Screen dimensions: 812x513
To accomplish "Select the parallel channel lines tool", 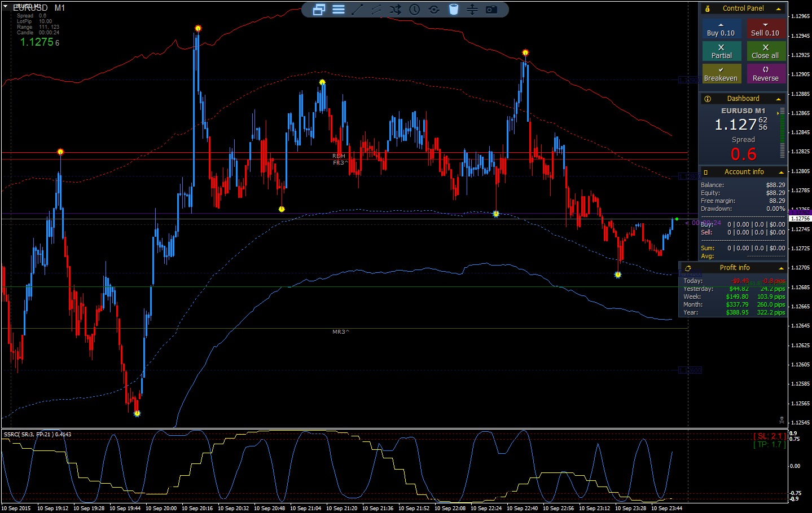I will tap(376, 10).
